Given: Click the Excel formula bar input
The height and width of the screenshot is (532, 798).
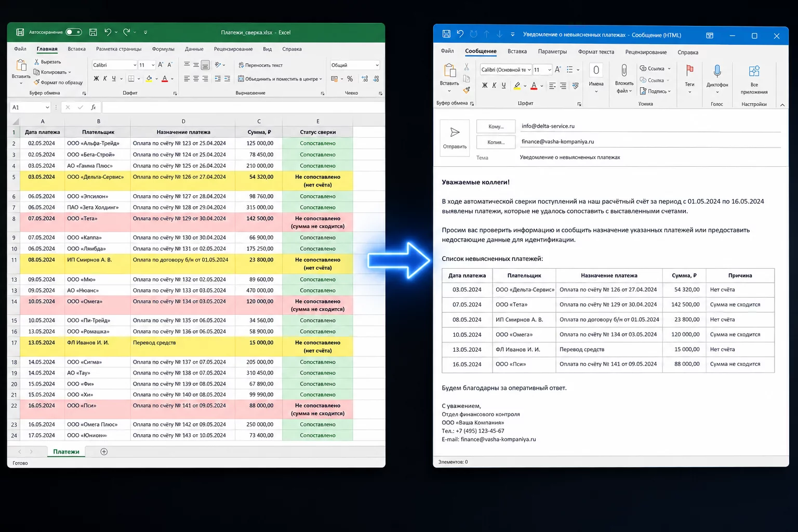Looking at the screenshot, I should [243, 107].
